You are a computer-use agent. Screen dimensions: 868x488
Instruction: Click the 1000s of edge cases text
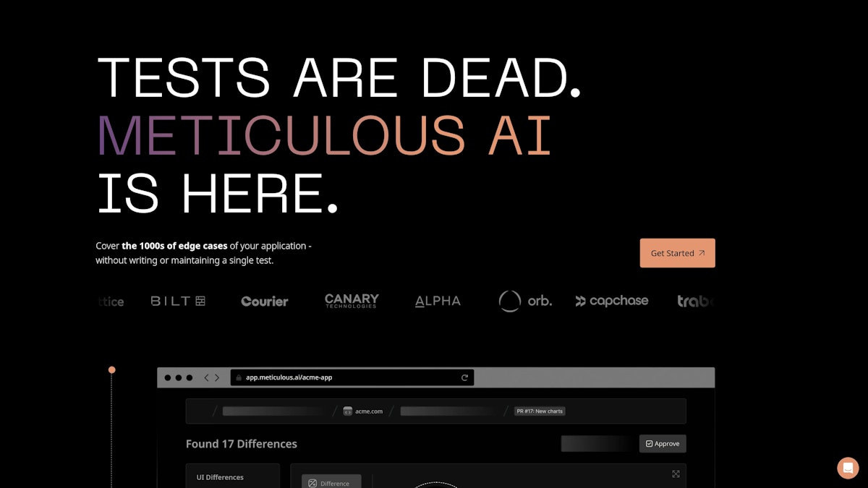click(174, 246)
